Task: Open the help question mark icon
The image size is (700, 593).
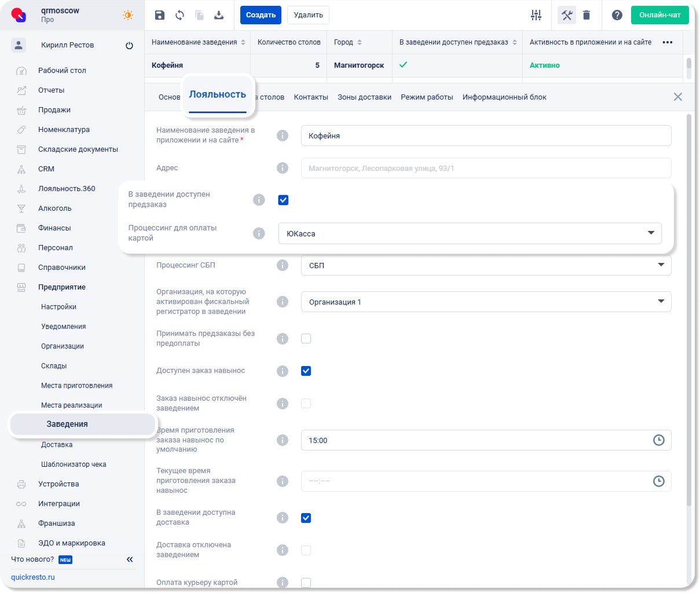Action: 617,15
